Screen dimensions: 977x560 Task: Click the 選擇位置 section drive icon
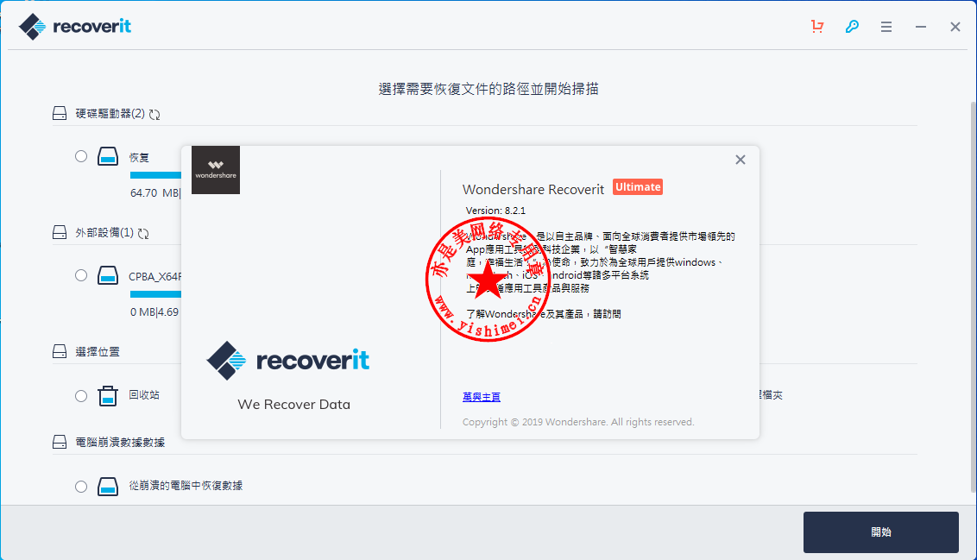(60, 351)
